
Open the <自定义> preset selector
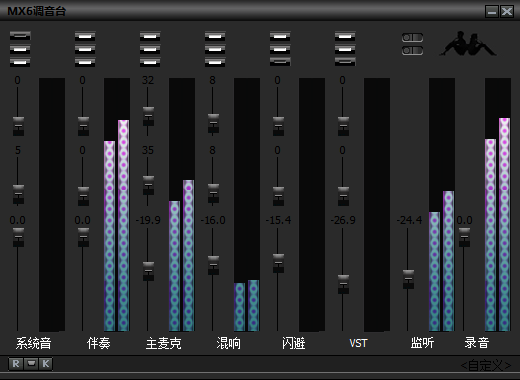point(486,366)
